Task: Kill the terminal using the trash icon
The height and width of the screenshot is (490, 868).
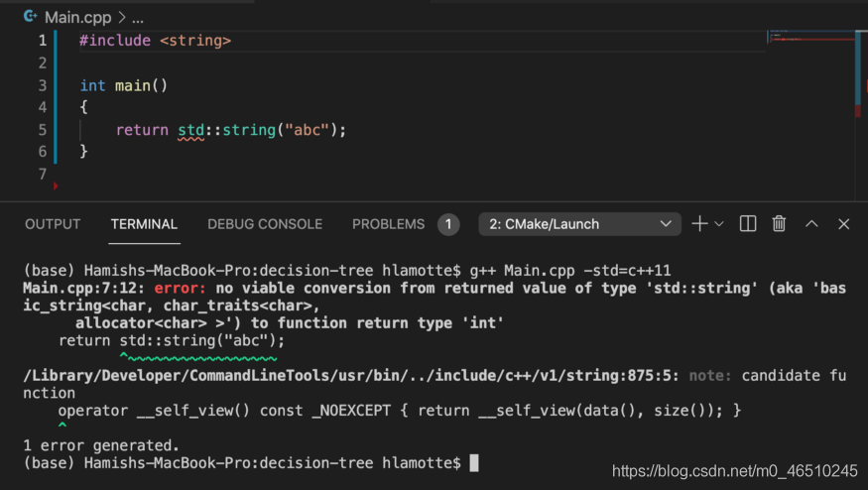Action: (780, 224)
